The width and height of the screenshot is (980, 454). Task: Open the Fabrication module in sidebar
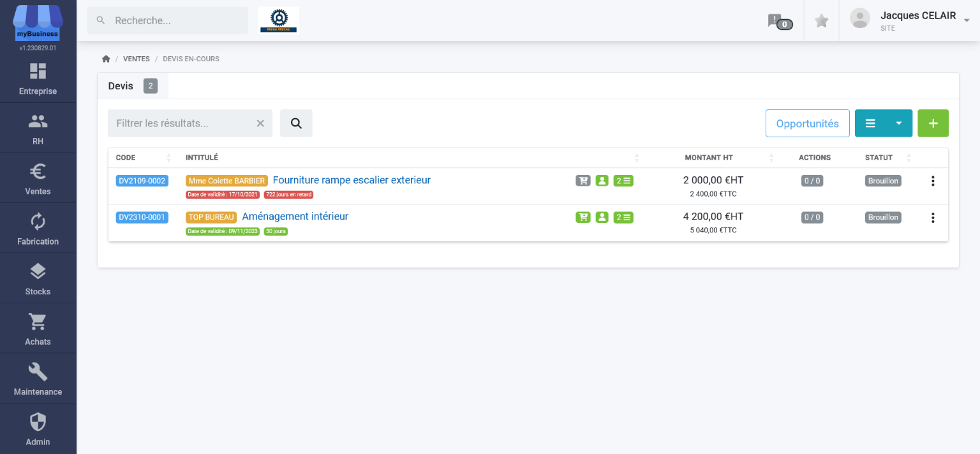tap(38, 229)
